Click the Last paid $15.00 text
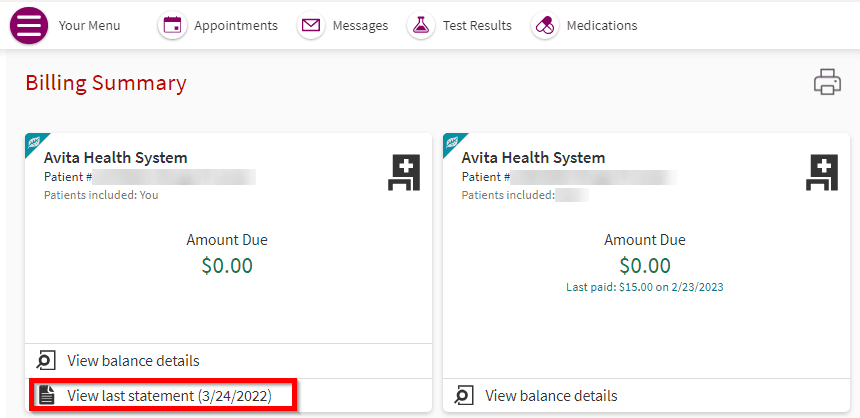Image resolution: width=860 pixels, height=418 pixels. (645, 287)
